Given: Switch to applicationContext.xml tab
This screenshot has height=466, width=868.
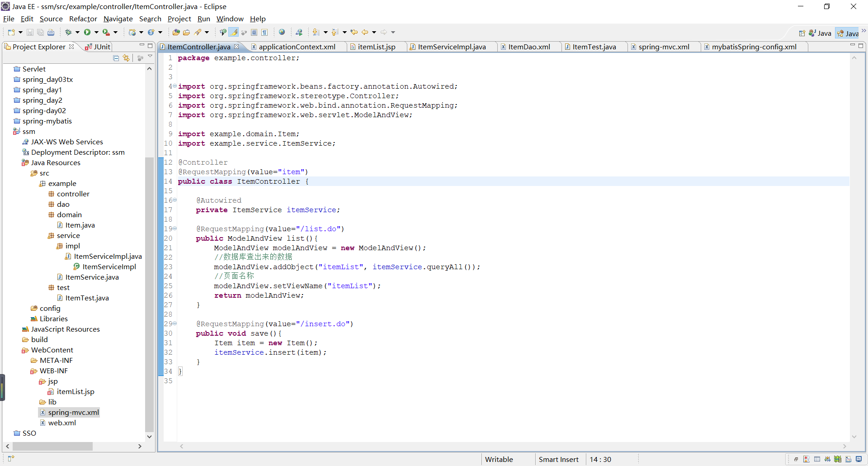Looking at the screenshot, I should 297,47.
